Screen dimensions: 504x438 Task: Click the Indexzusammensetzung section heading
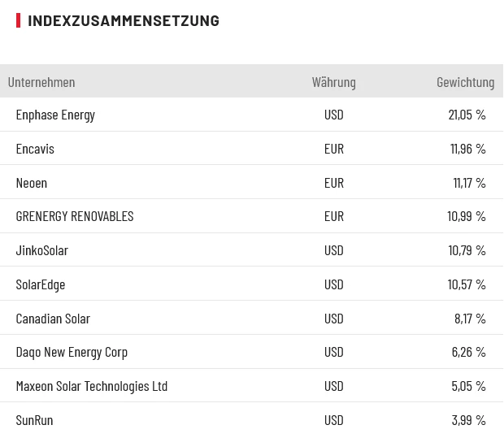[x=124, y=21]
